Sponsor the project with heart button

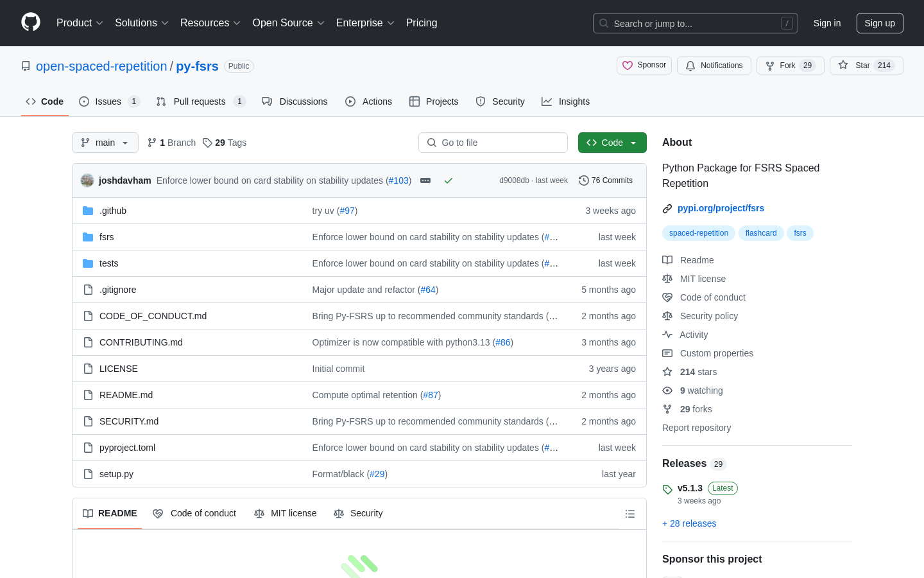click(x=644, y=66)
